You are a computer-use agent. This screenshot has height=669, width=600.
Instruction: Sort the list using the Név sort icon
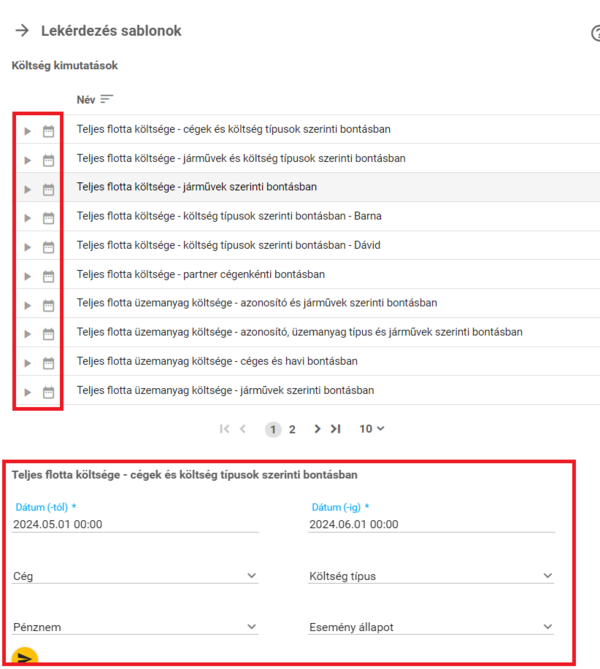107,99
